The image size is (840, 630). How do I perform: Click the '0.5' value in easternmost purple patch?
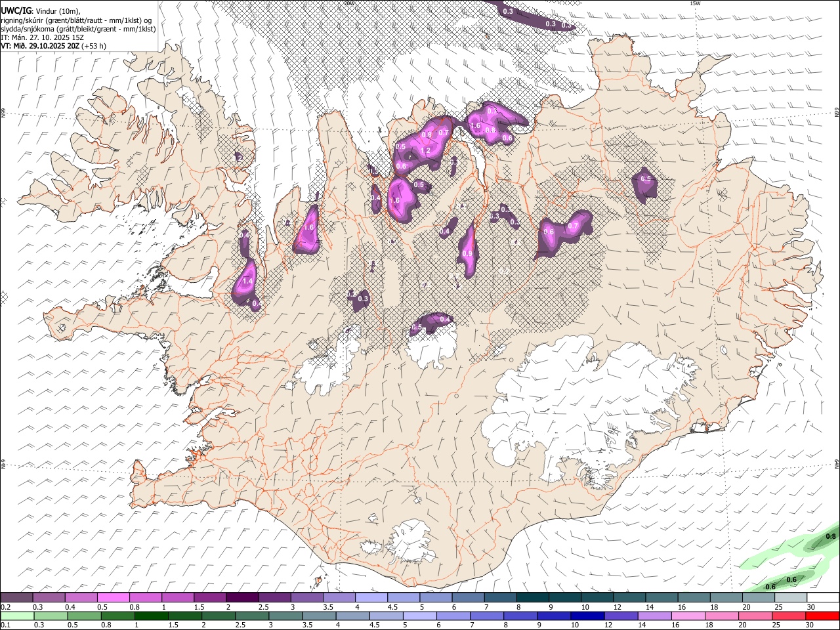click(x=646, y=178)
